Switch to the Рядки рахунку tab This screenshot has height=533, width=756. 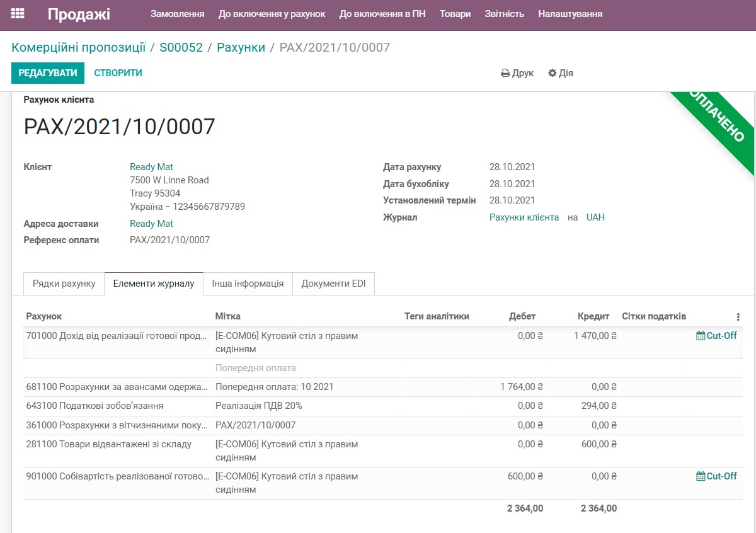point(63,284)
